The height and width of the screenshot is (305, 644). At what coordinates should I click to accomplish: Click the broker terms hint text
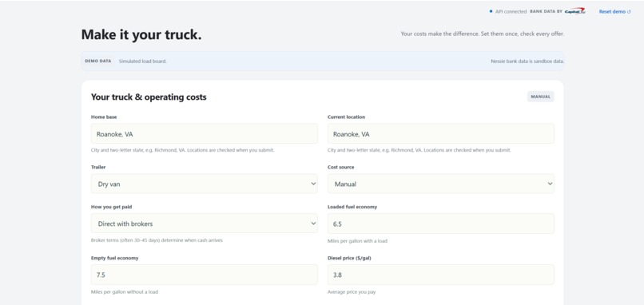tap(157, 240)
